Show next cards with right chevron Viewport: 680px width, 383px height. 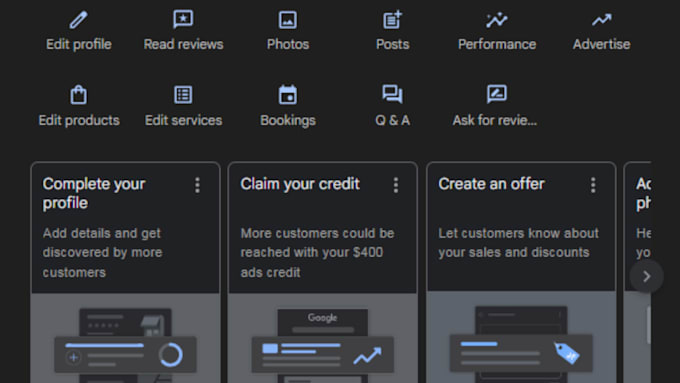click(x=646, y=276)
